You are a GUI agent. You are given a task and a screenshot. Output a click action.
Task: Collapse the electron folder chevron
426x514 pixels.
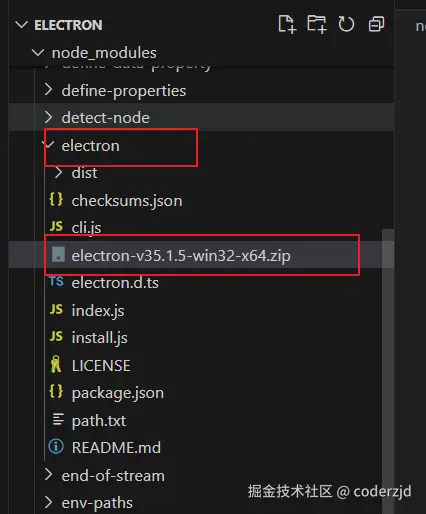coord(49,144)
